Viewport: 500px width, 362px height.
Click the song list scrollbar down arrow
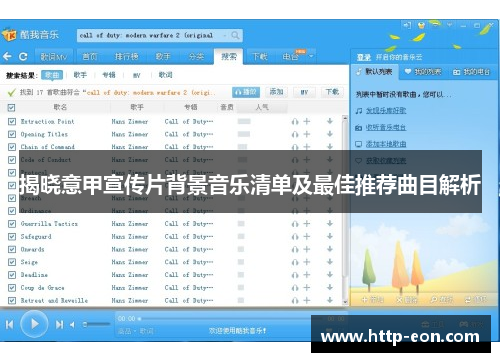[345, 302]
